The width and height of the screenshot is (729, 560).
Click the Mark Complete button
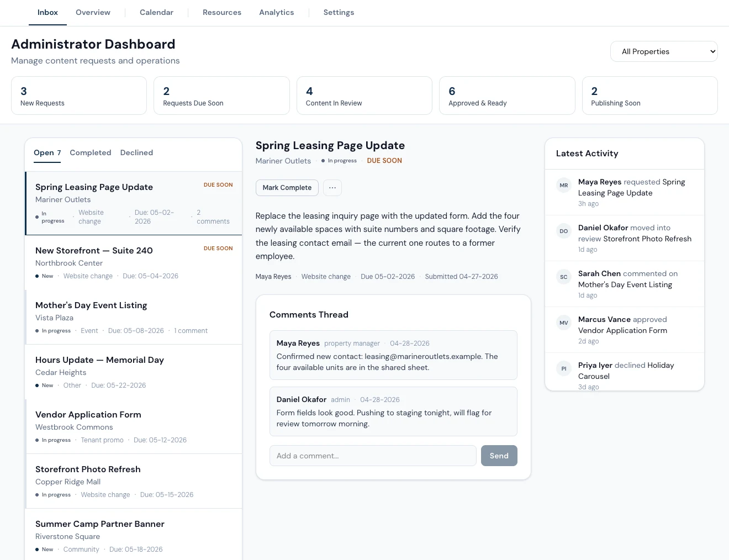click(x=287, y=188)
